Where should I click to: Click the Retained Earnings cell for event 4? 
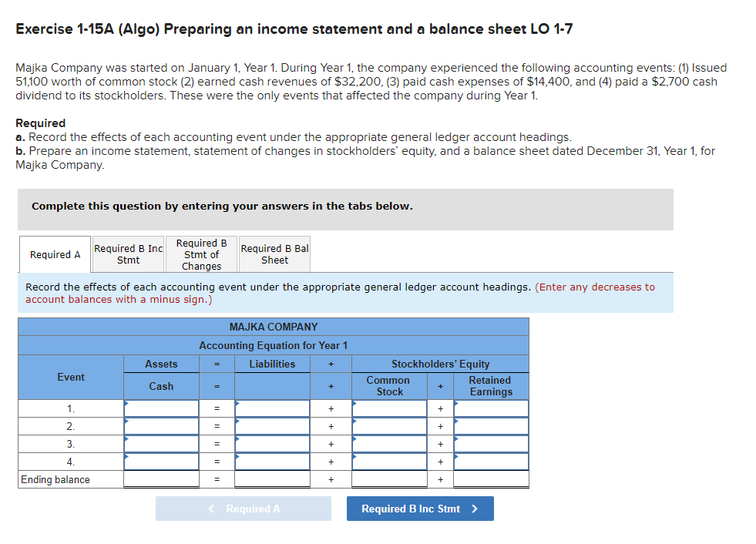click(490, 462)
